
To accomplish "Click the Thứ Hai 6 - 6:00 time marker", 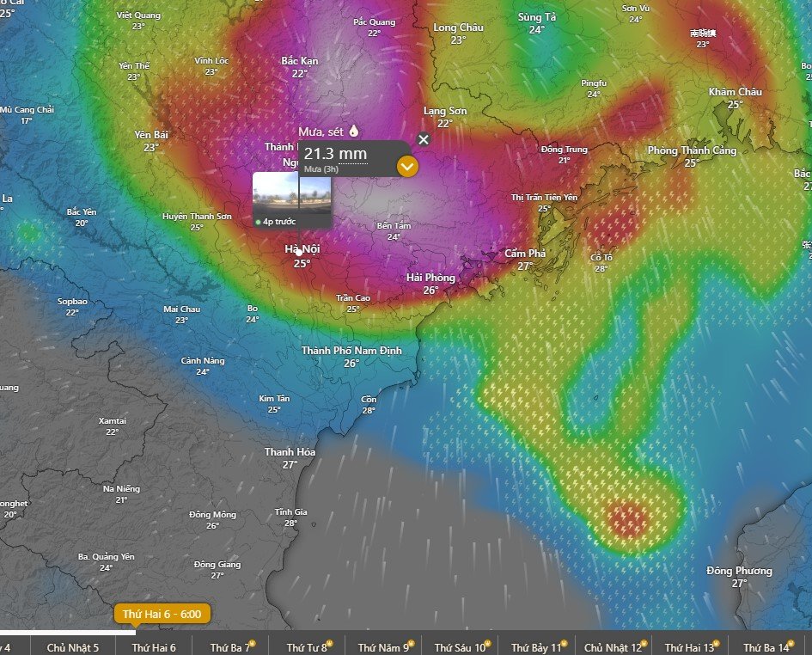I will 162,615.
